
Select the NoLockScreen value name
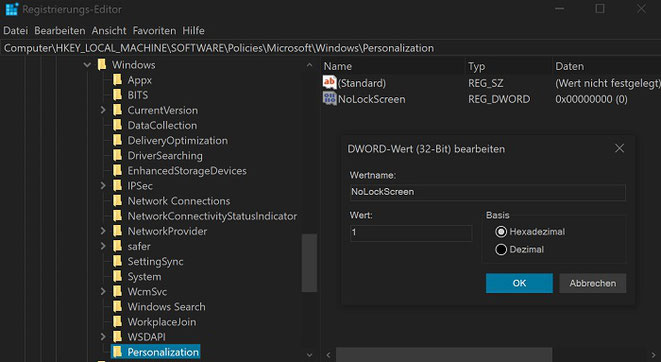(371, 99)
